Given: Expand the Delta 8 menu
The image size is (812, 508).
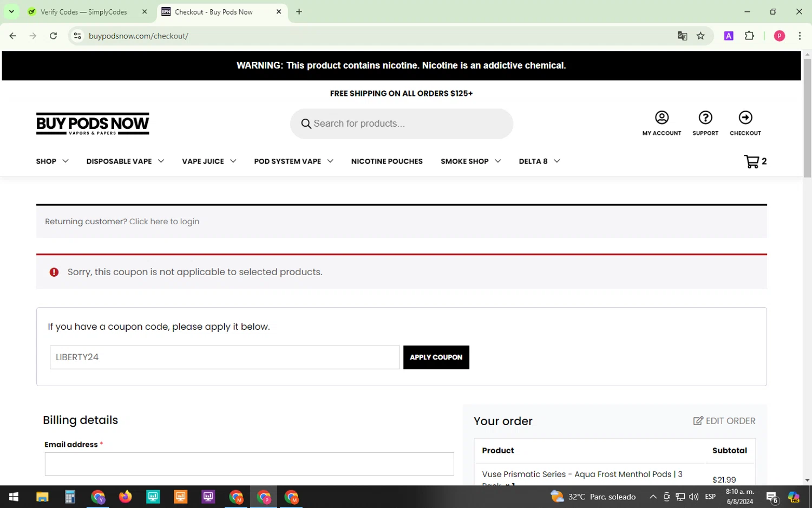Looking at the screenshot, I should click(539, 161).
